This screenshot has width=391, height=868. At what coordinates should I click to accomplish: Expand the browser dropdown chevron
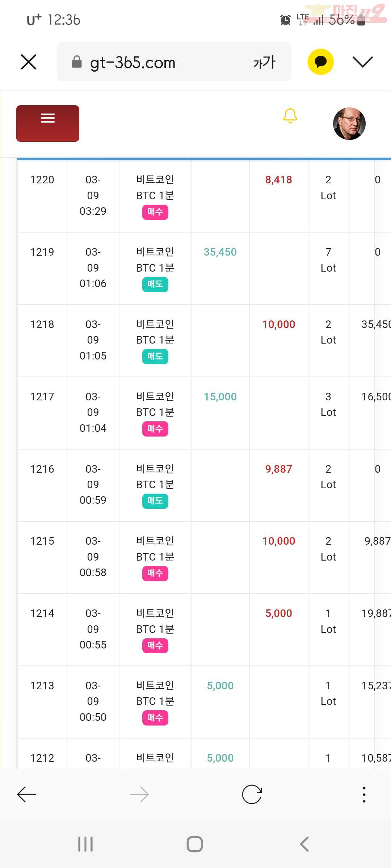(x=362, y=62)
